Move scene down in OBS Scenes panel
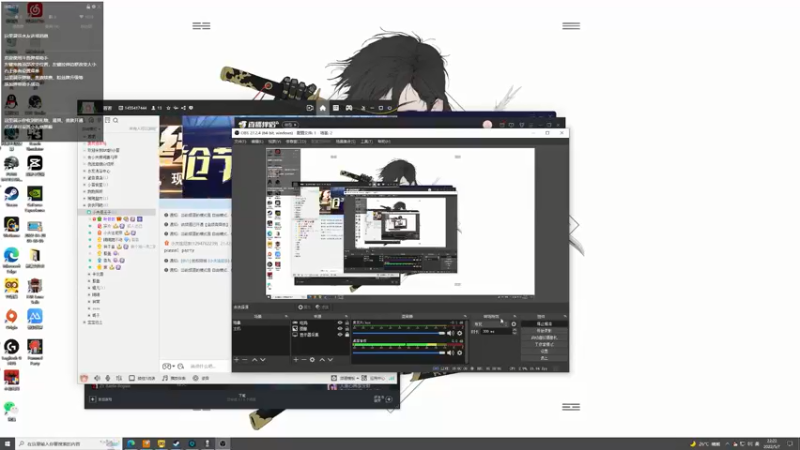The height and width of the screenshot is (450, 800). [x=263, y=360]
